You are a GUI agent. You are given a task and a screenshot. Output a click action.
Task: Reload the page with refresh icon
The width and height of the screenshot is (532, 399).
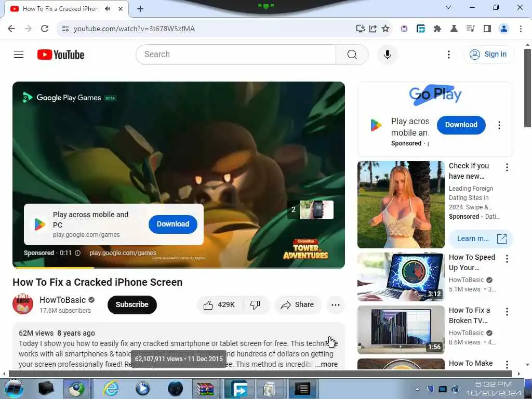point(45,29)
